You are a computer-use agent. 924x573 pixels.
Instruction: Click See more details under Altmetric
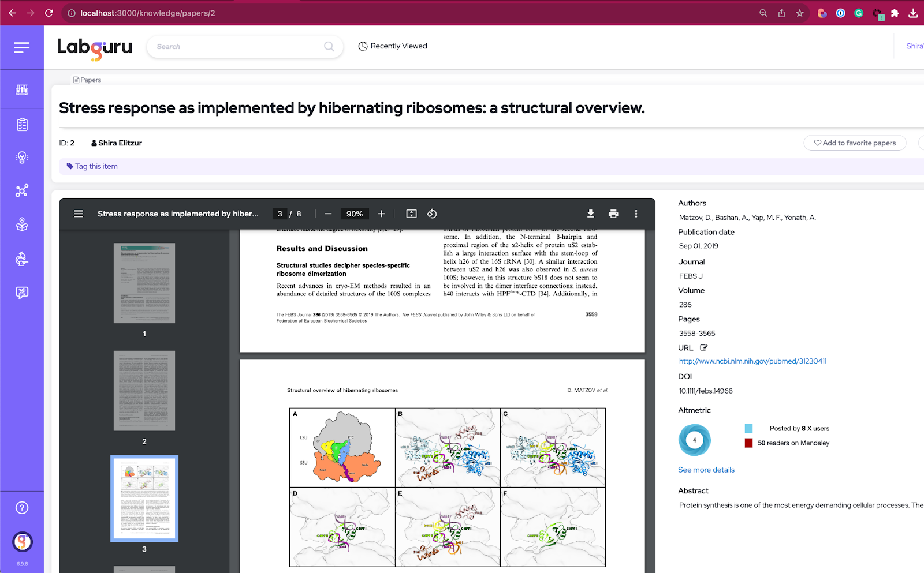click(x=706, y=470)
